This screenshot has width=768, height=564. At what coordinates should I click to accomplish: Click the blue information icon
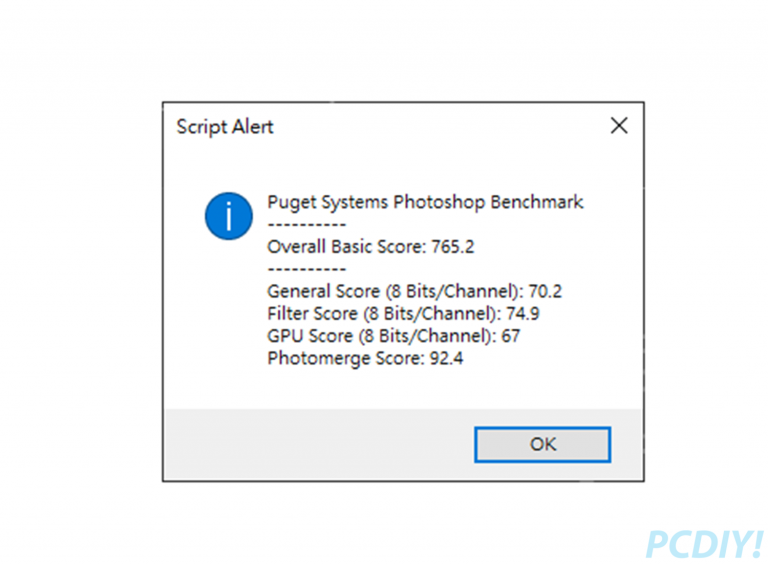(229, 216)
